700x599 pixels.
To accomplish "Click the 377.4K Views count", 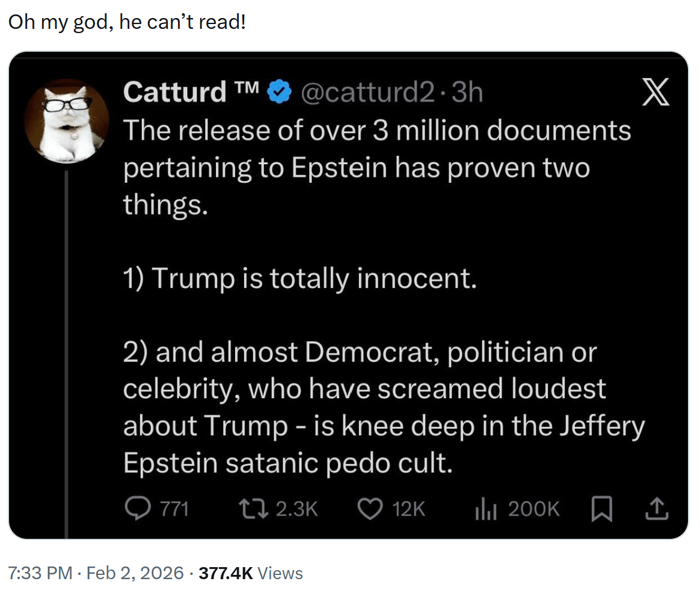I will click(x=251, y=573).
